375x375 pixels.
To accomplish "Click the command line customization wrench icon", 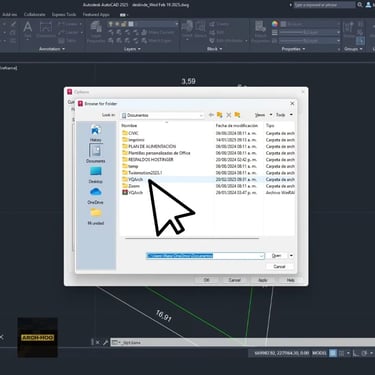I will point(105,342).
